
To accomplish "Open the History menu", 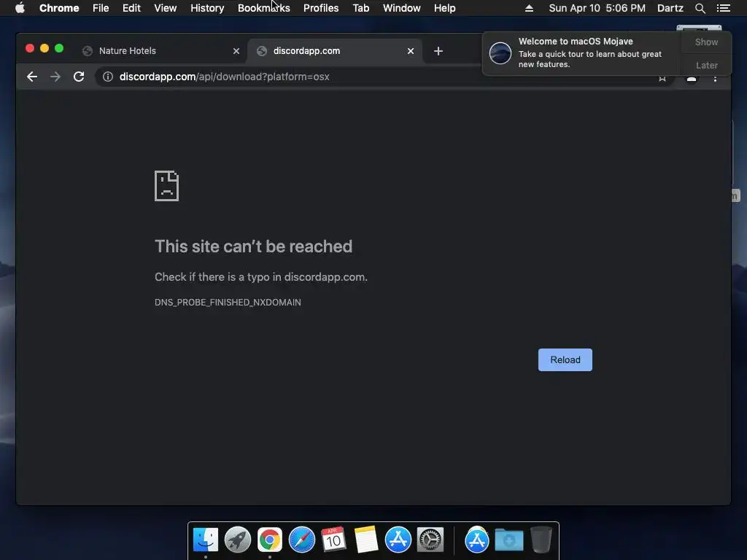I will pyautogui.click(x=207, y=8).
